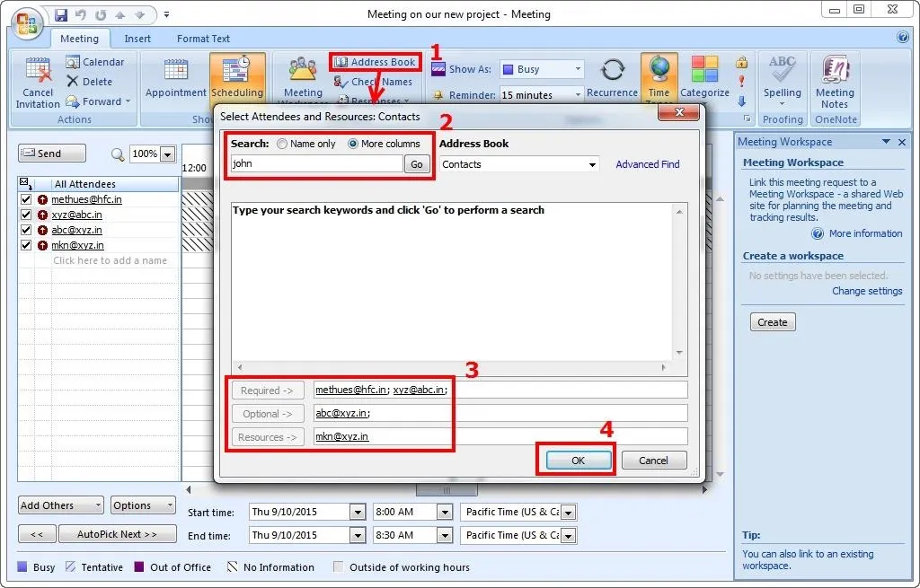Screen dimensions: 920x588
Task: Uncheck attendee methues@hfc.in
Action: pyautogui.click(x=26, y=199)
